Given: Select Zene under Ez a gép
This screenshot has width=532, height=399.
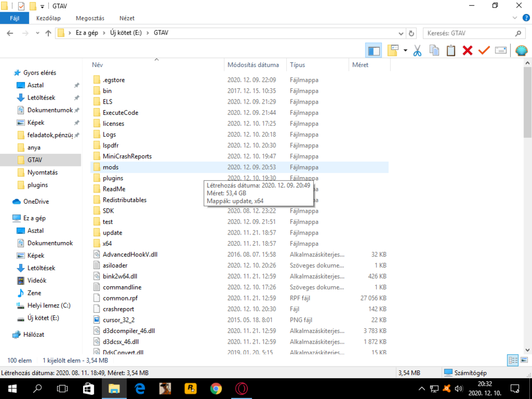Looking at the screenshot, I should coord(34,293).
